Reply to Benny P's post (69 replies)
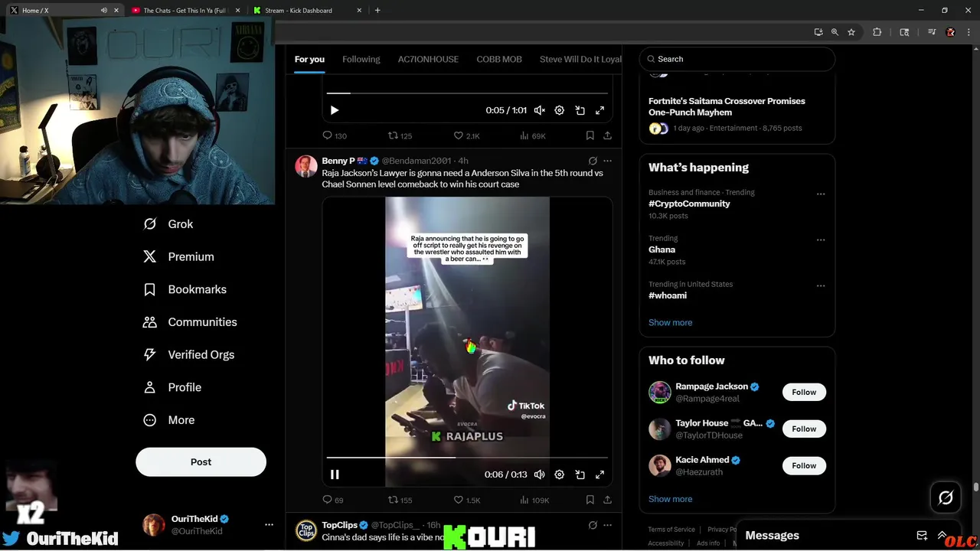The height and width of the screenshot is (551, 980). (332, 500)
